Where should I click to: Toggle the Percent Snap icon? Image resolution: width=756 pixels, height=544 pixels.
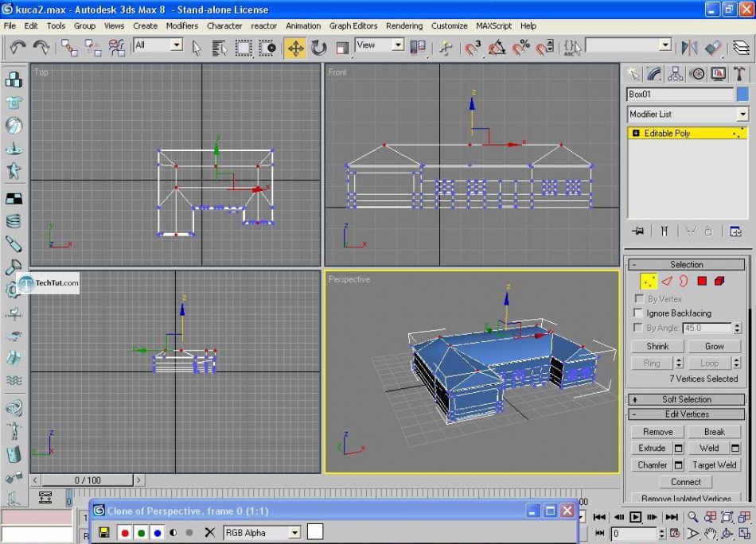pos(521,48)
